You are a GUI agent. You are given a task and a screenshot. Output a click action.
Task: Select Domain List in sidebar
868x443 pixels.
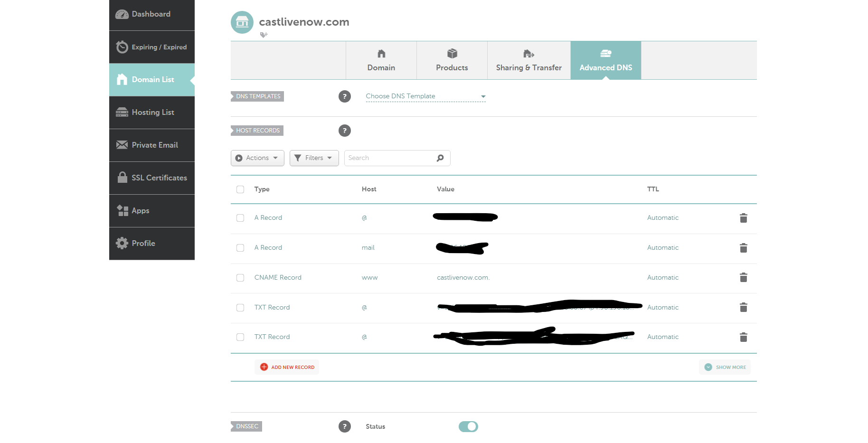[152, 80]
